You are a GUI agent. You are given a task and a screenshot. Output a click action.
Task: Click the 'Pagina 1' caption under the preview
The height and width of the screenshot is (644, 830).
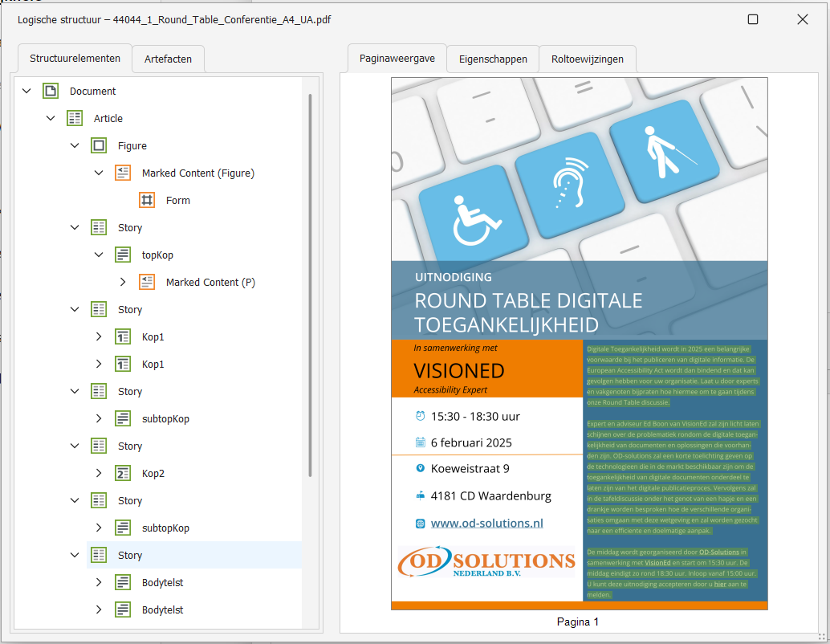pos(577,622)
